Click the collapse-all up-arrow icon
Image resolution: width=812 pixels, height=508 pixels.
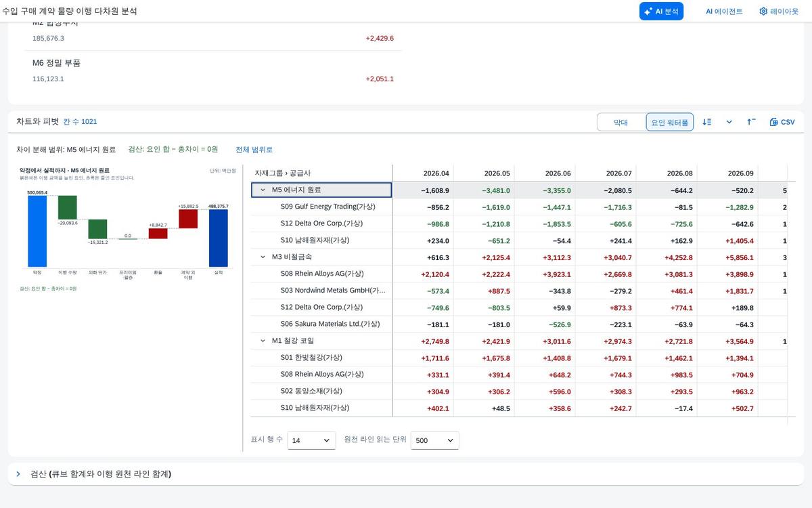(x=751, y=122)
